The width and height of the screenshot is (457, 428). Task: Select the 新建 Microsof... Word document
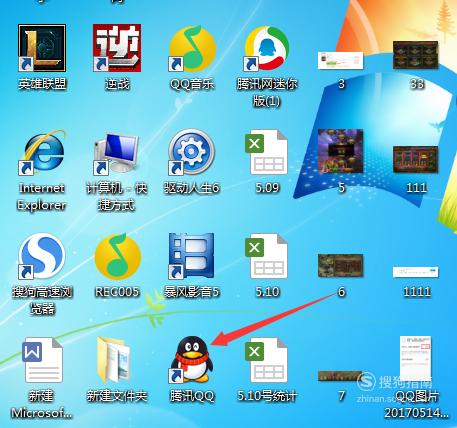43,360
